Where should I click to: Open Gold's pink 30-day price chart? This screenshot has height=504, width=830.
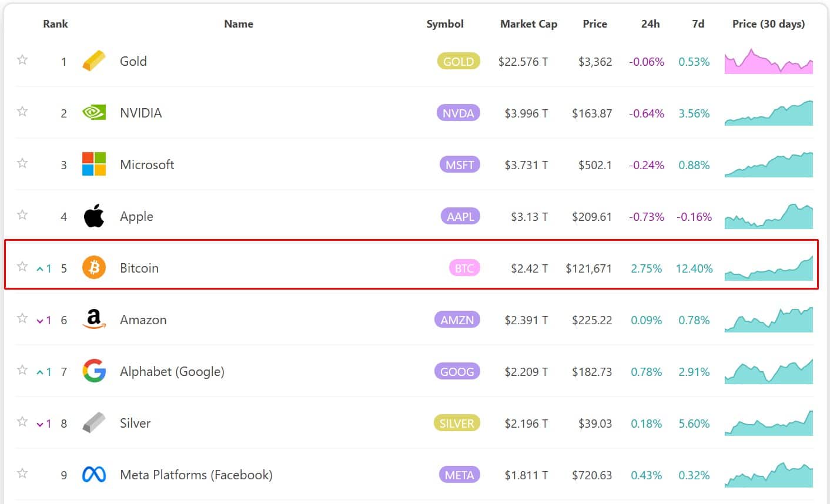(769, 61)
